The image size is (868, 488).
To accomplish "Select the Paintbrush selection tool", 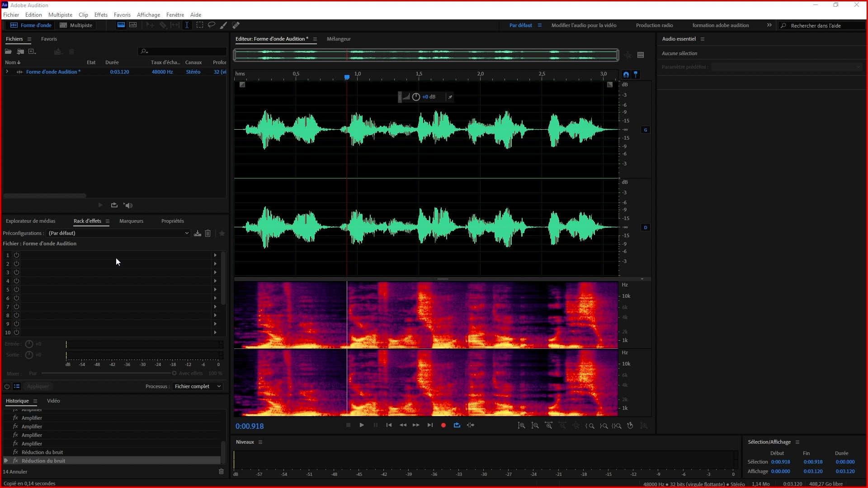I will (223, 25).
